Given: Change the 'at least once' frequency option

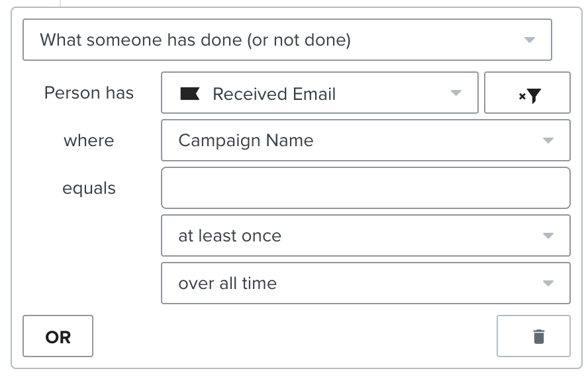Looking at the screenshot, I should 366,235.
